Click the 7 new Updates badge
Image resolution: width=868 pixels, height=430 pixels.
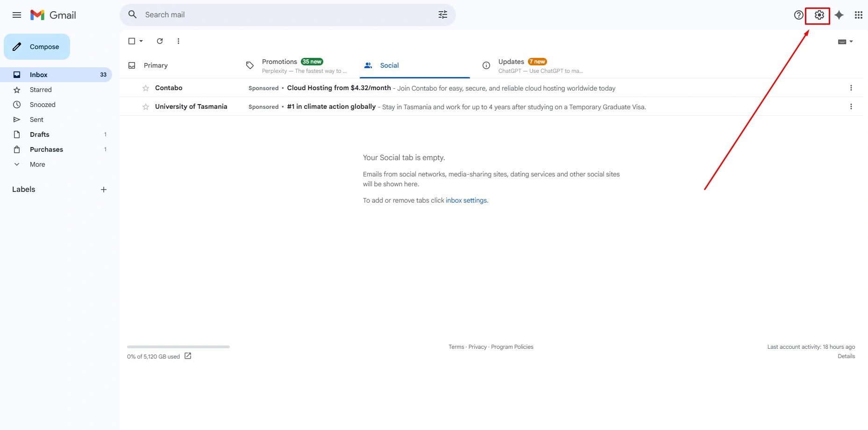[x=538, y=62]
